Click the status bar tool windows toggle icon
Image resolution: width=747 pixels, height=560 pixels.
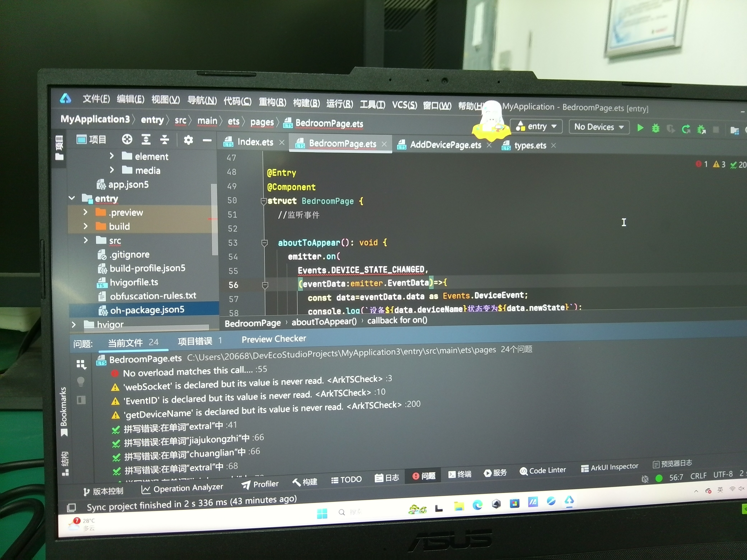tap(71, 507)
